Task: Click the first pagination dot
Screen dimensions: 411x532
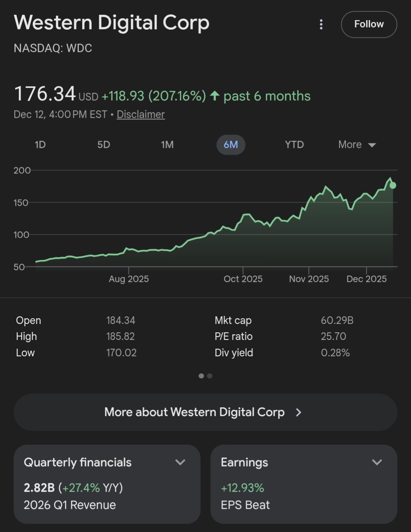Action: (201, 376)
